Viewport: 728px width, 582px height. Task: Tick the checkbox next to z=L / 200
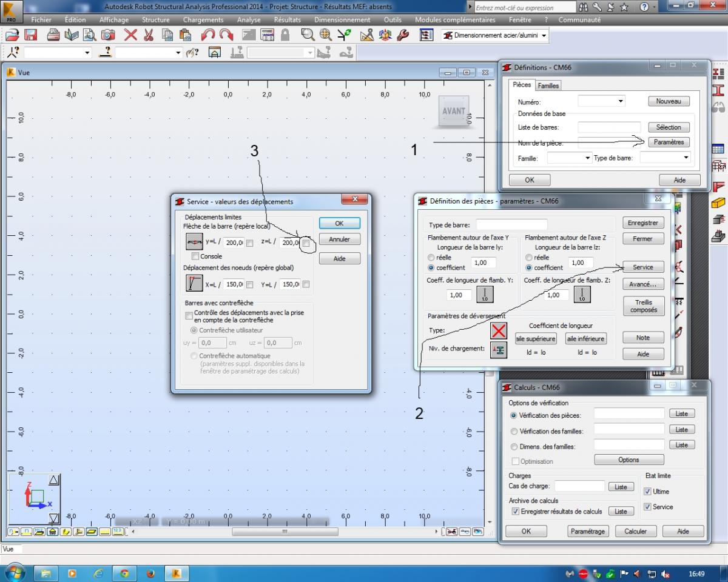point(306,242)
